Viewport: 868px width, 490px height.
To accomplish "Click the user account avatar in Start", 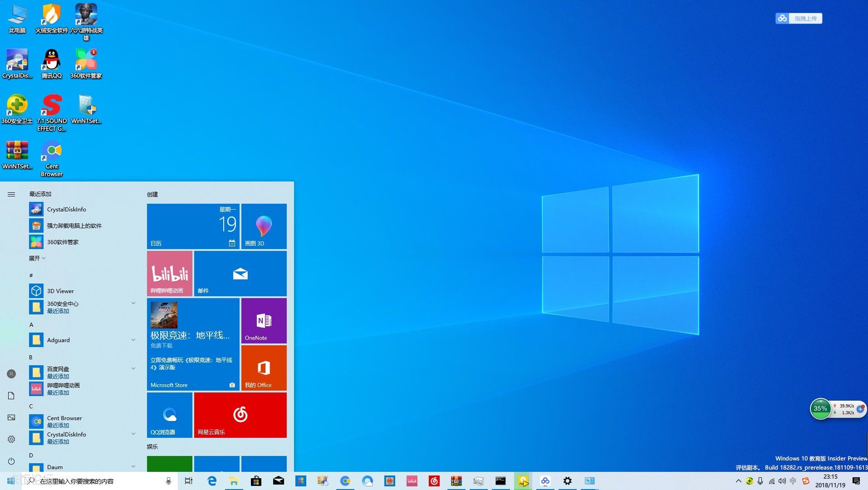I will [x=11, y=374].
